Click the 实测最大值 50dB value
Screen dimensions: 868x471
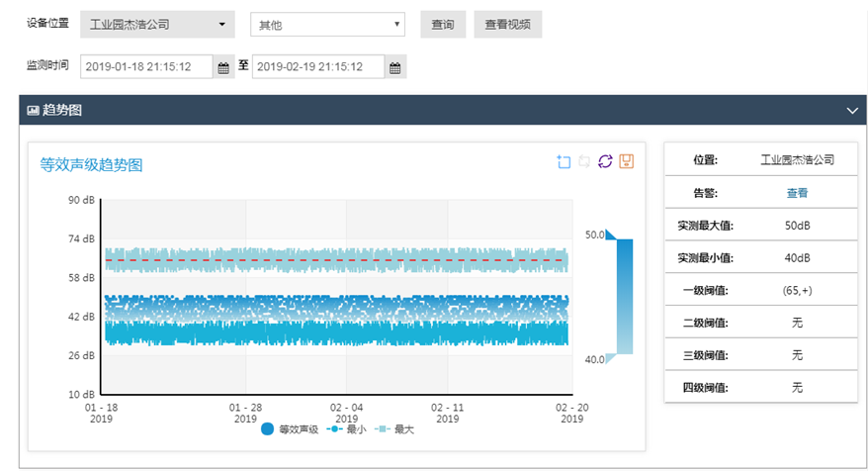tap(797, 226)
